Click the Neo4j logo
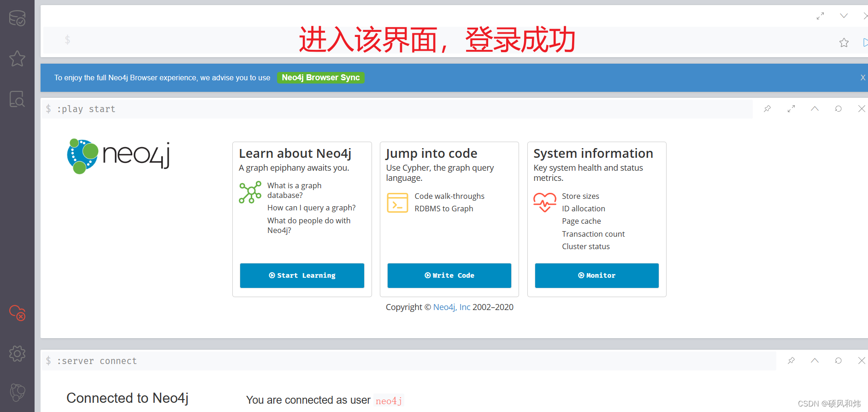This screenshot has width=868, height=412. point(119,156)
